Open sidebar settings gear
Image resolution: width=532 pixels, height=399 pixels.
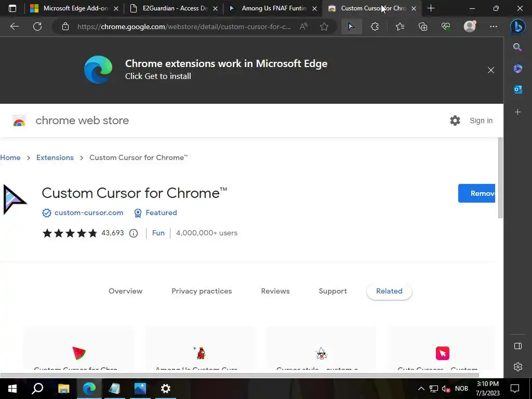518,367
